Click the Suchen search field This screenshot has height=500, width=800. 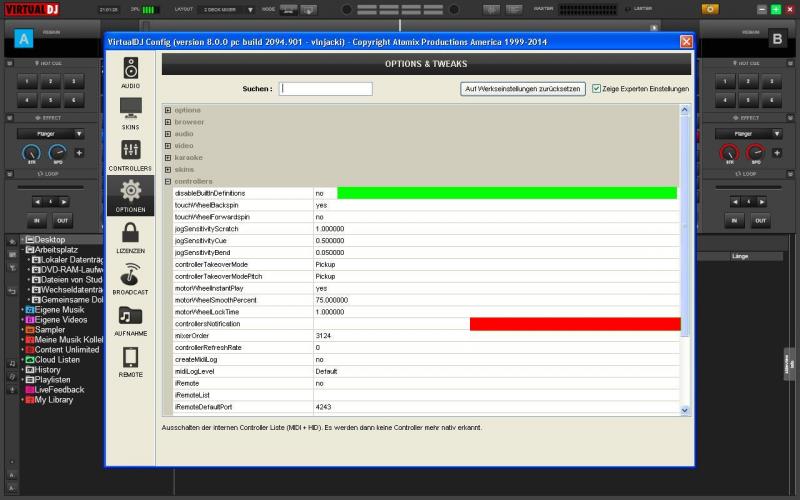[x=326, y=89]
